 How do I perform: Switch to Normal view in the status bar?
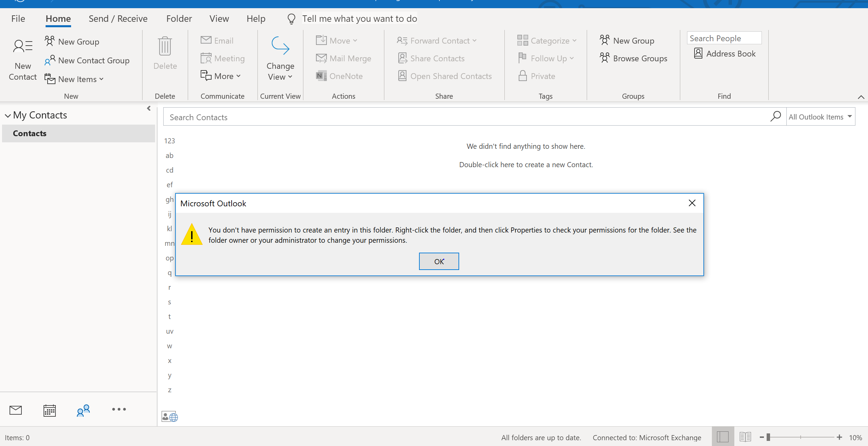723,437
